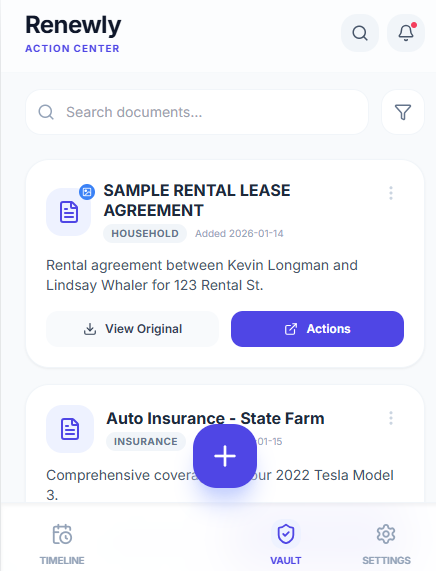Viewport: 436px width, 571px height.
Task: Open Auto Insurance - State Farm title
Action: [215, 418]
